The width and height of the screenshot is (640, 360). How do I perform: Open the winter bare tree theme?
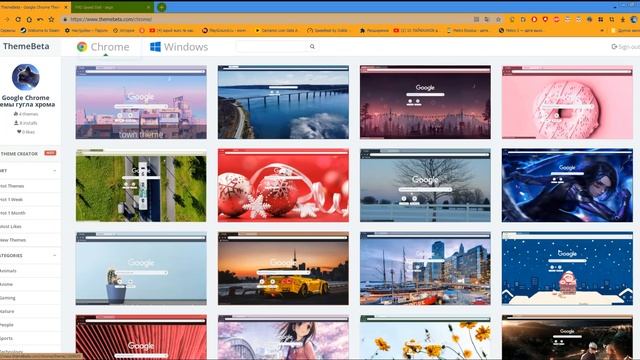(425, 185)
